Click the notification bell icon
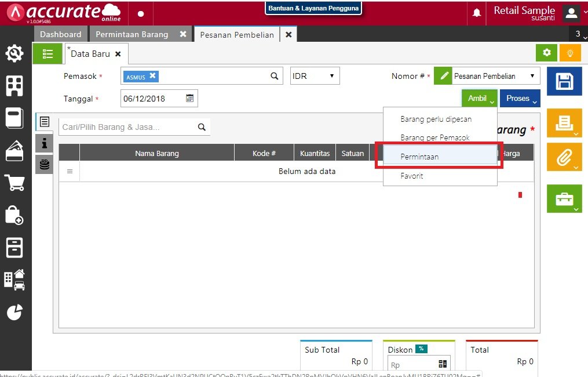The width and height of the screenshot is (588, 377). (x=477, y=13)
